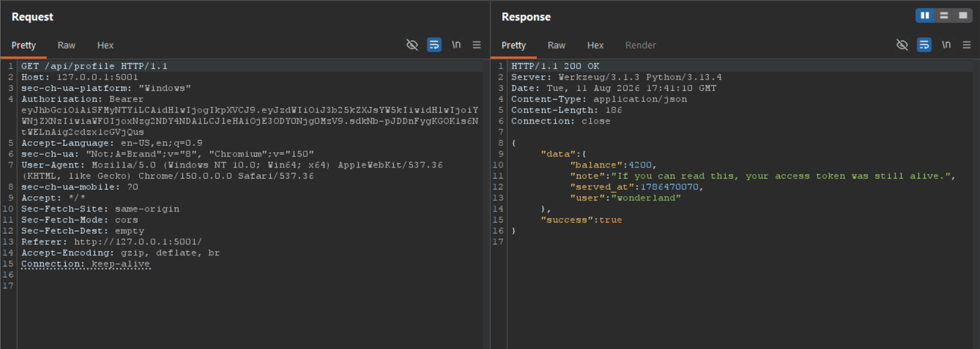Click the "user":"wonderland" JSON line
This screenshot has width=980, height=349.
625,199
